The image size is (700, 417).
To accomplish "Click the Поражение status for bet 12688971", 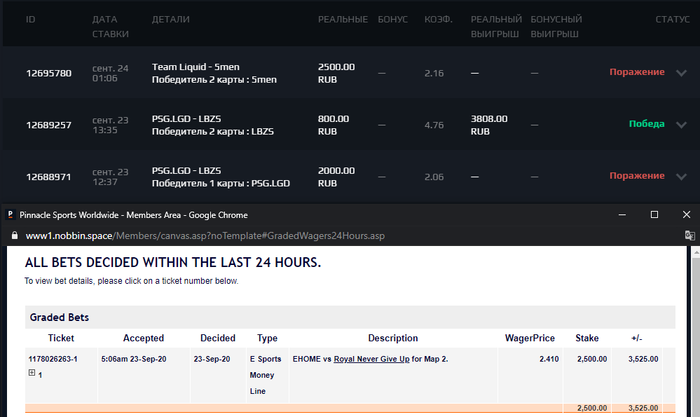I will (637, 175).
